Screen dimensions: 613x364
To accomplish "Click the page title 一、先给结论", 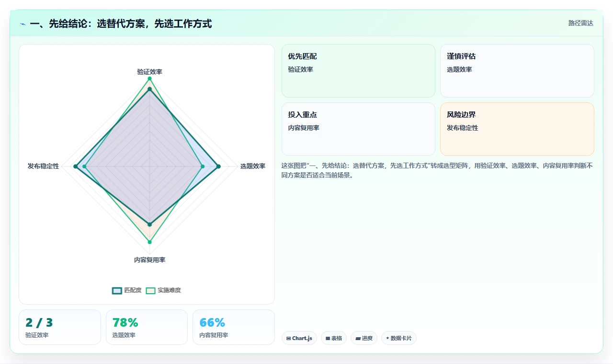I will [121, 23].
